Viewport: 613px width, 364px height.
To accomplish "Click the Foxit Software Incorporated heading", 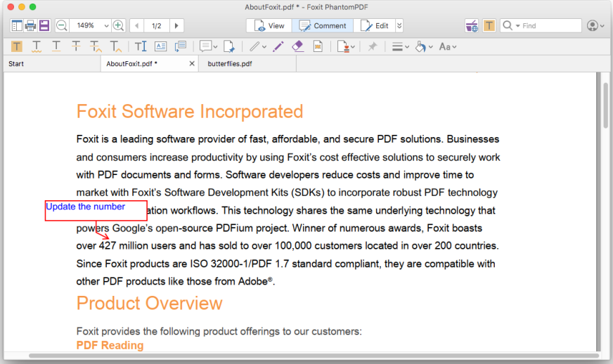I will click(190, 112).
